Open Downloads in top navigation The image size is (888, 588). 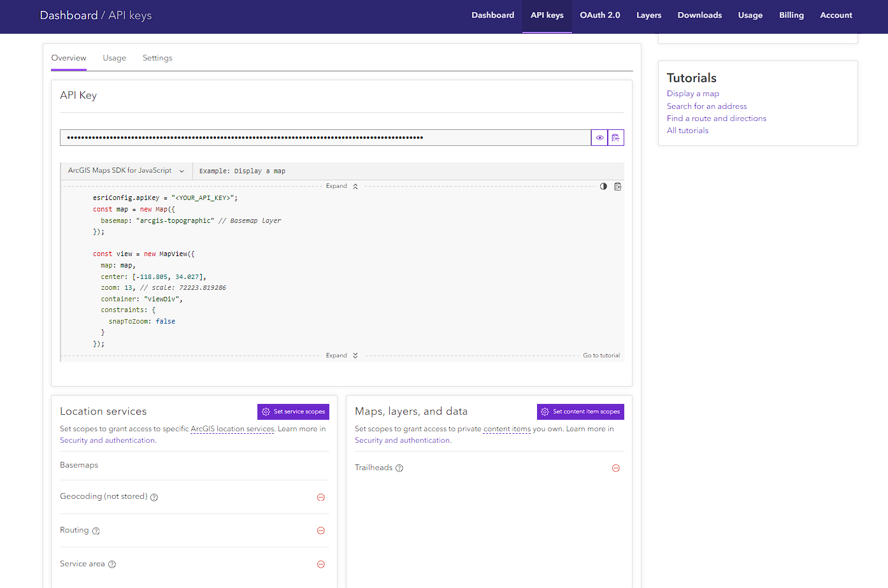tap(699, 15)
